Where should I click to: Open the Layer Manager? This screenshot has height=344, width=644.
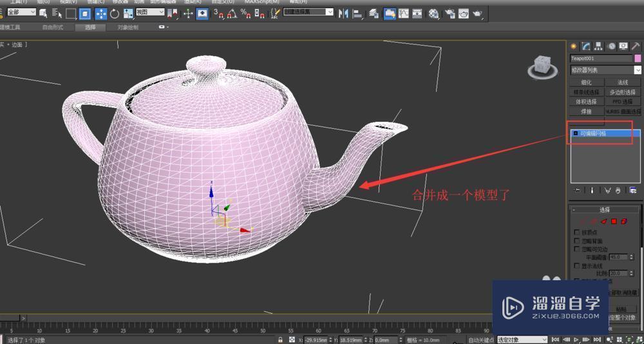click(x=374, y=13)
